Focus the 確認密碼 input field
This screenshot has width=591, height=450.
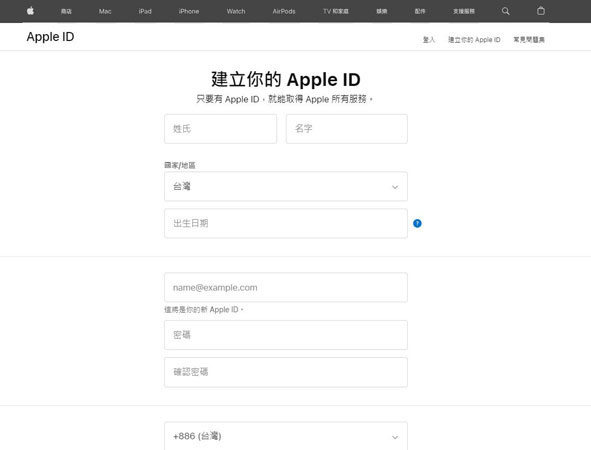click(x=286, y=372)
